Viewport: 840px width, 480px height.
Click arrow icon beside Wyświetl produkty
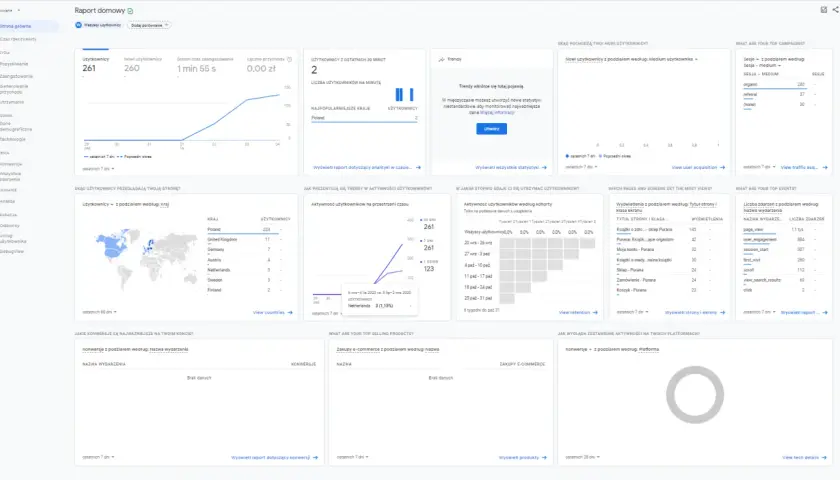coord(544,458)
